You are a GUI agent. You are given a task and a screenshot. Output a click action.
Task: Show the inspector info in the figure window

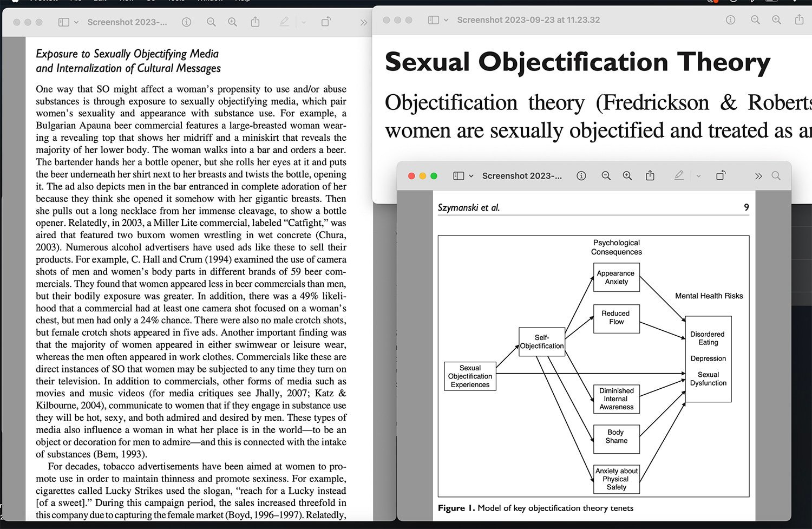coord(581,176)
